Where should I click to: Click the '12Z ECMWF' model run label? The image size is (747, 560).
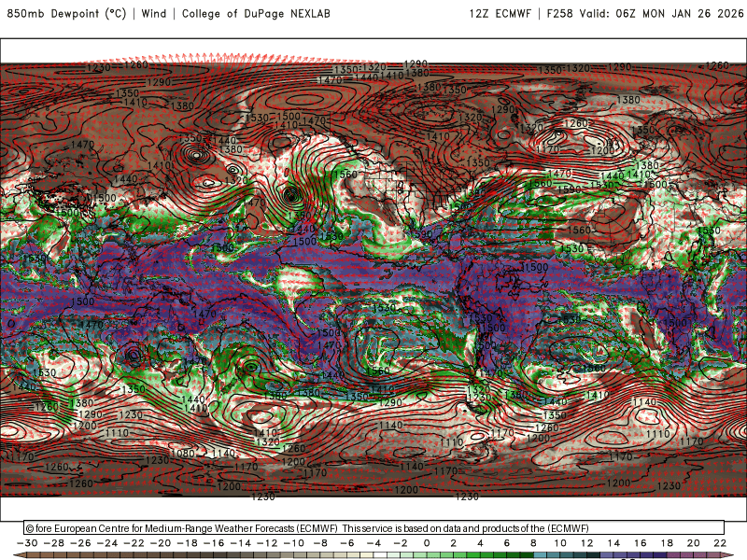click(x=500, y=13)
